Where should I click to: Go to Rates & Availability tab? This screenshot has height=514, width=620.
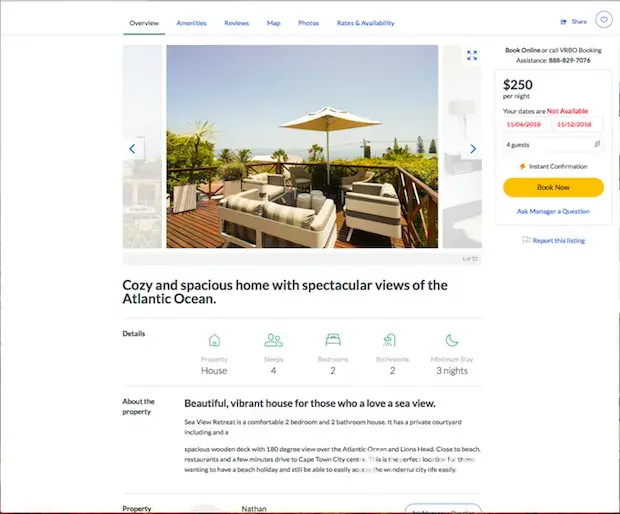(x=365, y=22)
